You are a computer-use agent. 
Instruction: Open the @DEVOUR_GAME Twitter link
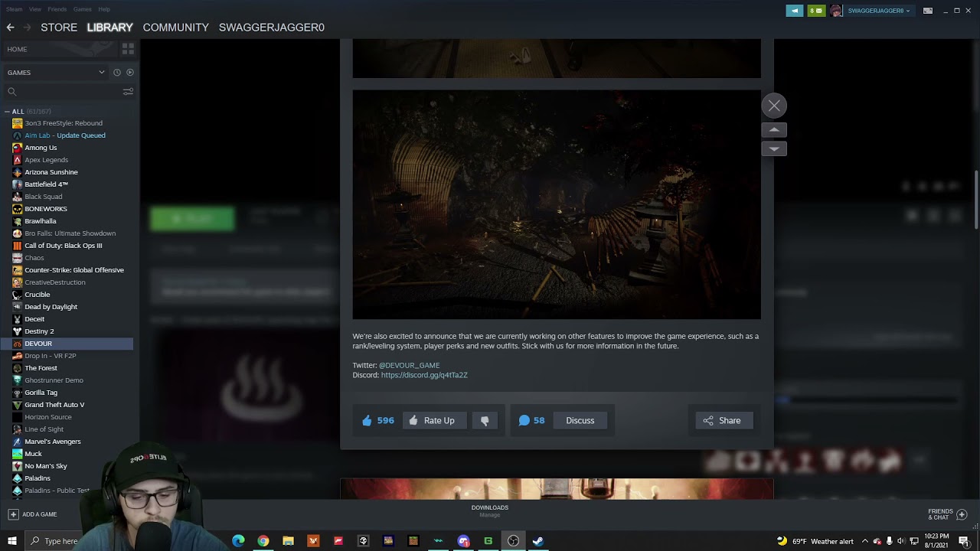[410, 365]
